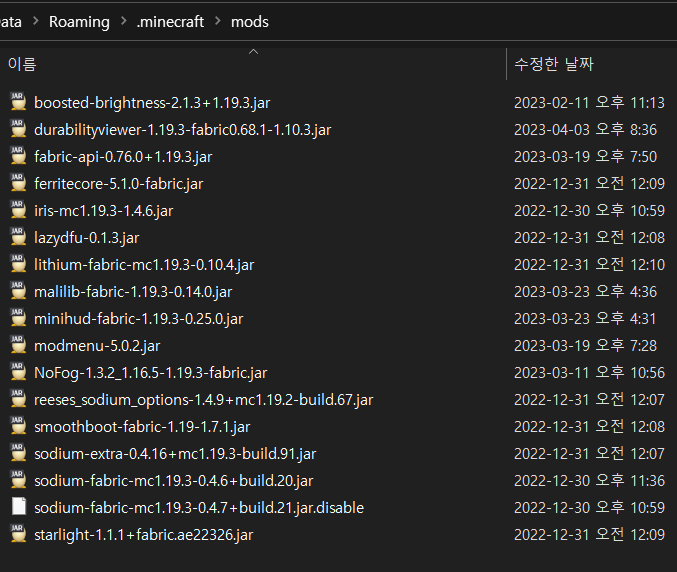Click date 2022-12-30 오후 11:36
The image size is (677, 572).
pos(589,480)
